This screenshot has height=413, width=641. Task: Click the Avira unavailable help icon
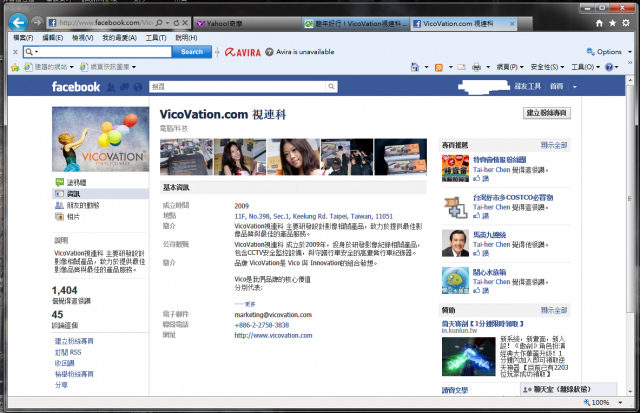[269, 52]
